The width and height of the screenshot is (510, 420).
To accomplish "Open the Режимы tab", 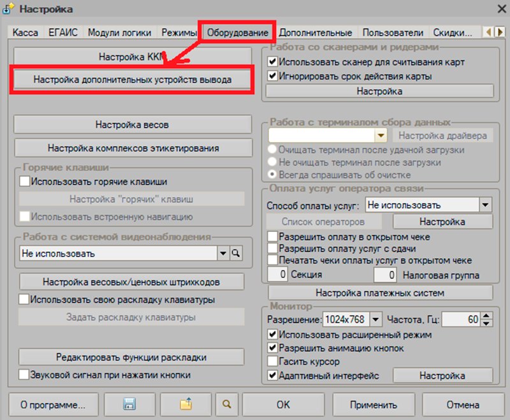I will pyautogui.click(x=179, y=33).
